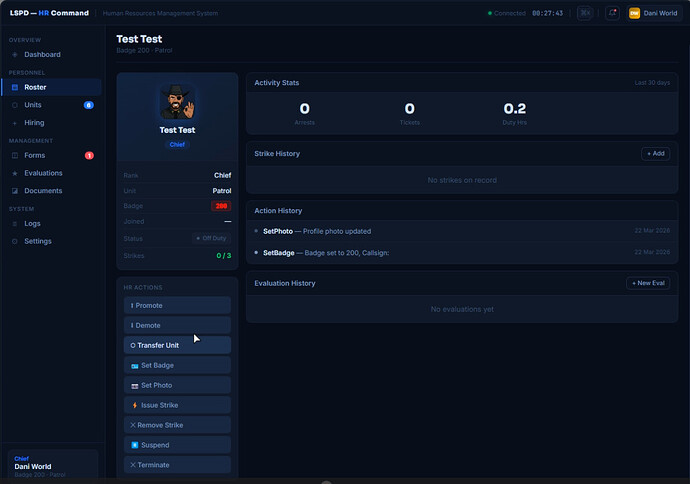Image resolution: width=690 pixels, height=484 pixels.
Task: Open the notifications bell
Action: 612,13
